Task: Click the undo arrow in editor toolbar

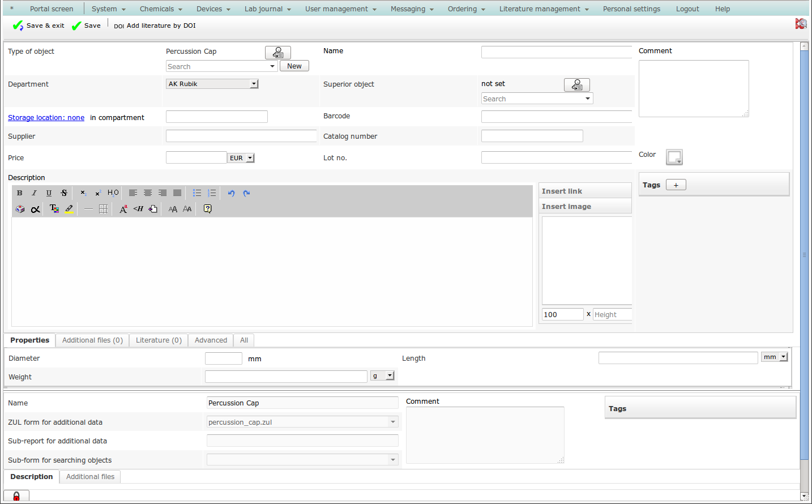Action: 231,193
